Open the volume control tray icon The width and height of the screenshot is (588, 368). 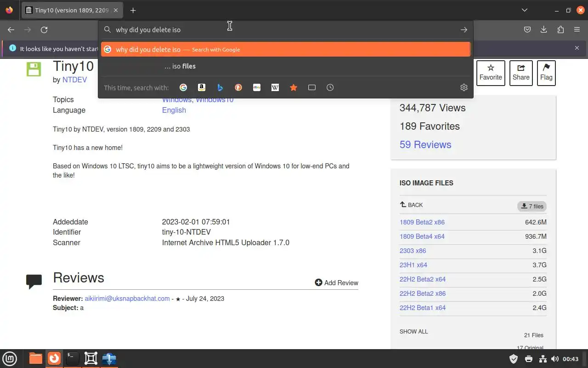(x=555, y=359)
